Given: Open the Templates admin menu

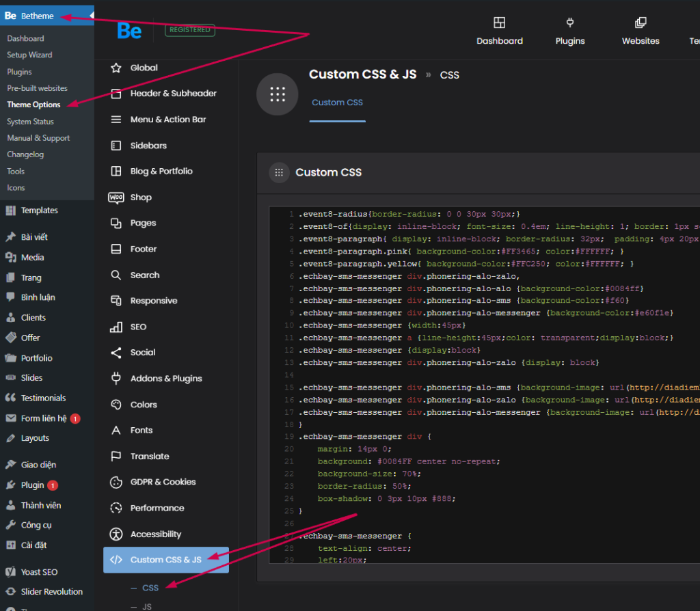Looking at the screenshot, I should tap(39, 211).
